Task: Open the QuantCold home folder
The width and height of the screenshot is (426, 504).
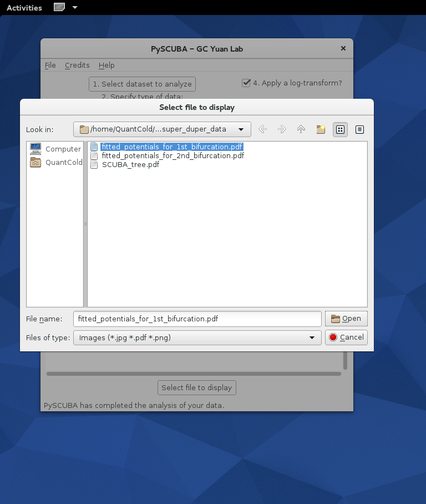Action: 56,162
